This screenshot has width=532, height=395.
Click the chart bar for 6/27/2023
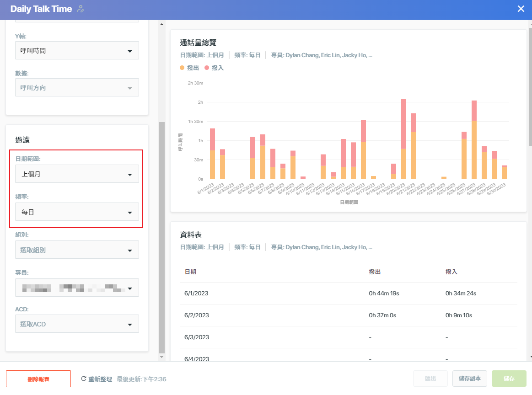(x=474, y=140)
